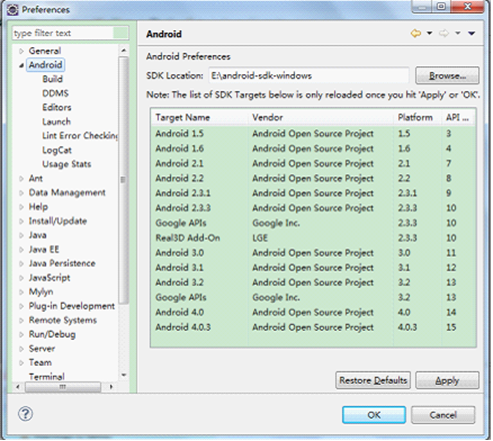493x441 pixels.
Task: Select the DDMS preferences page
Action: coord(55,93)
